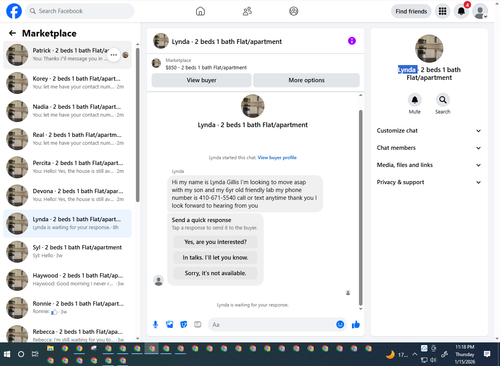Click the chat list vertical scrollbar
The width and height of the screenshot is (500, 366).
[137, 125]
